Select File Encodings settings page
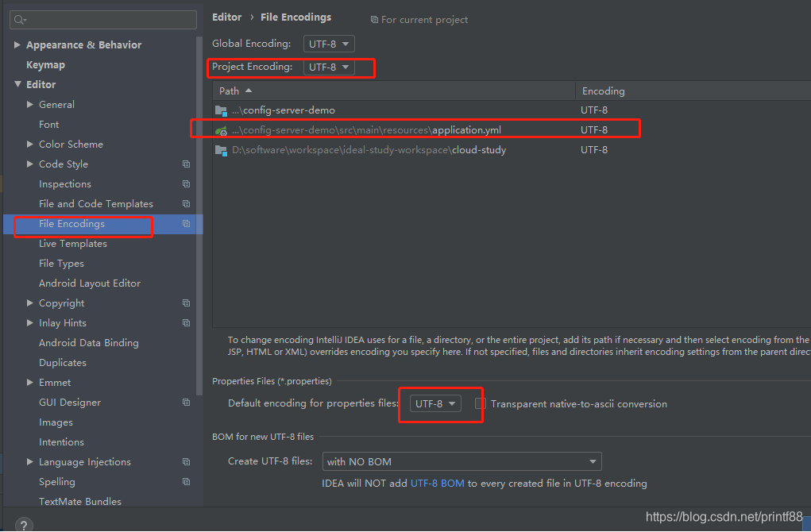This screenshot has height=532, width=811. tap(72, 224)
